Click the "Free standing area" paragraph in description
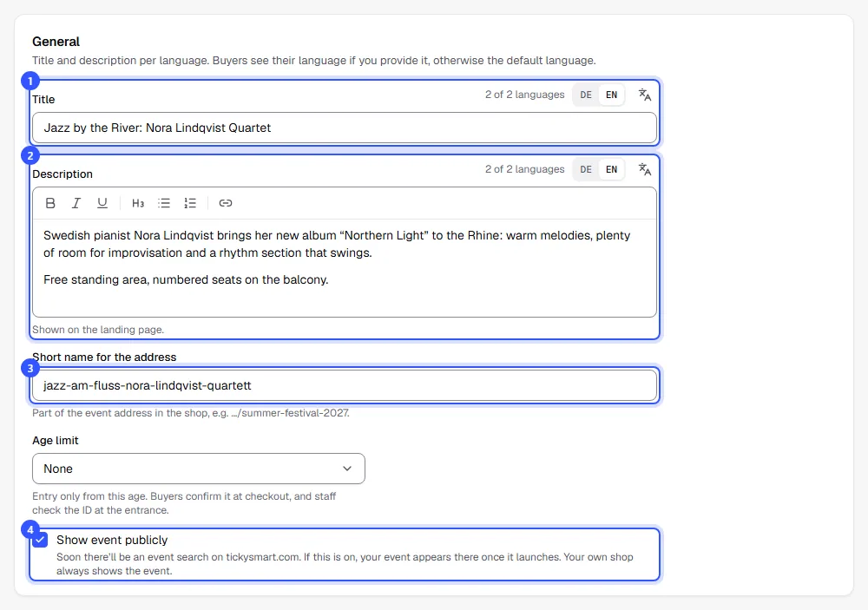 coord(186,279)
